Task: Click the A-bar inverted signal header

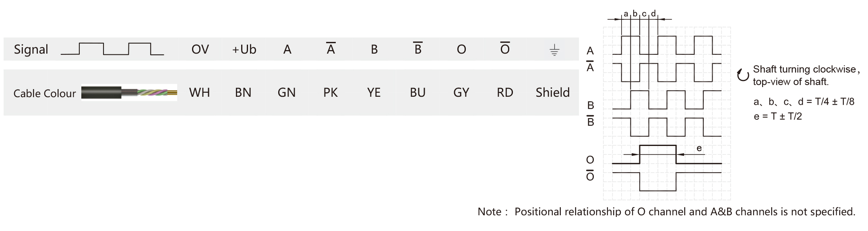Action: point(331,49)
